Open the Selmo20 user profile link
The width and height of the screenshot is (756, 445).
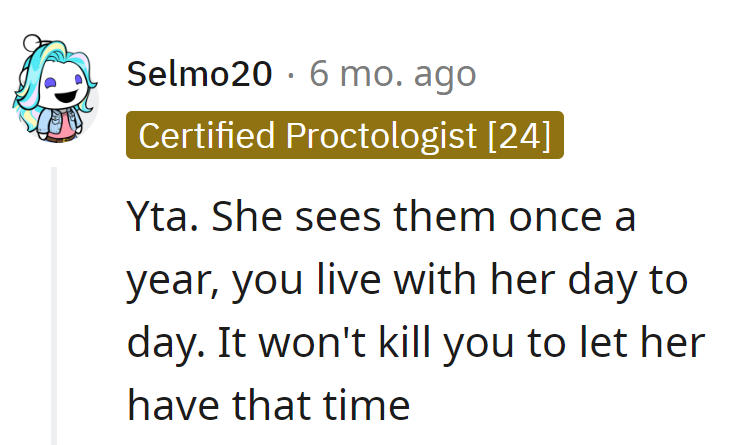click(x=200, y=73)
